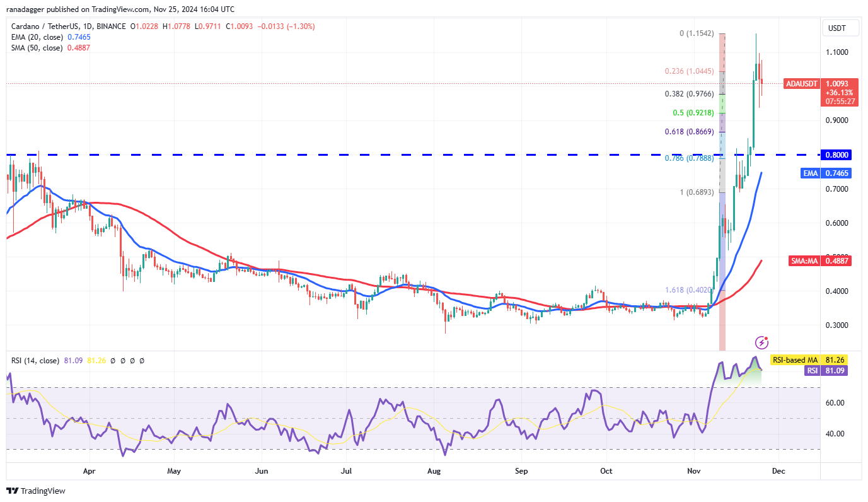This screenshot has height=502, width=868.
Task: Click the Nov label on time axis
Action: (694, 470)
